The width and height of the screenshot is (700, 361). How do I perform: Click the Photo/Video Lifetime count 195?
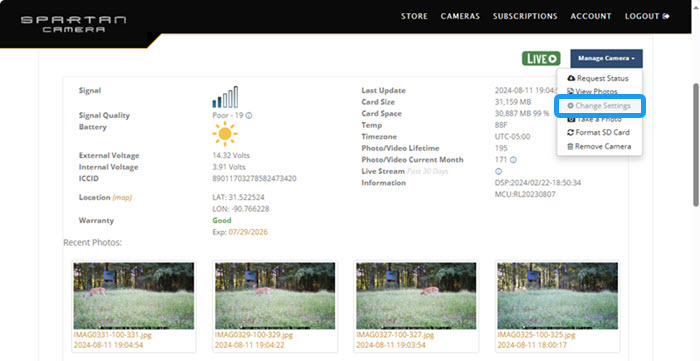[501, 149]
